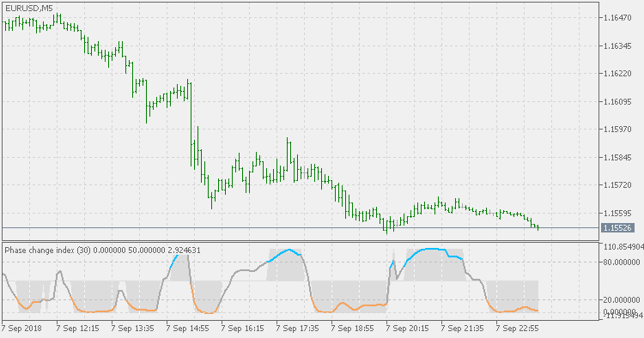Viewport: 644px width, 338px height.
Task: Click the 1.16095 price axis label
Action: pyautogui.click(x=617, y=102)
